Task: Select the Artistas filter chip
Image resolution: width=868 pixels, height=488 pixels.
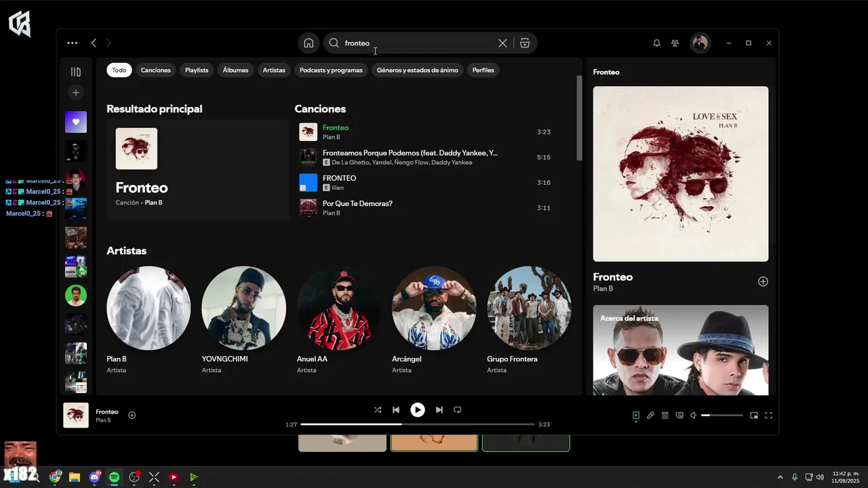Action: [x=274, y=70]
